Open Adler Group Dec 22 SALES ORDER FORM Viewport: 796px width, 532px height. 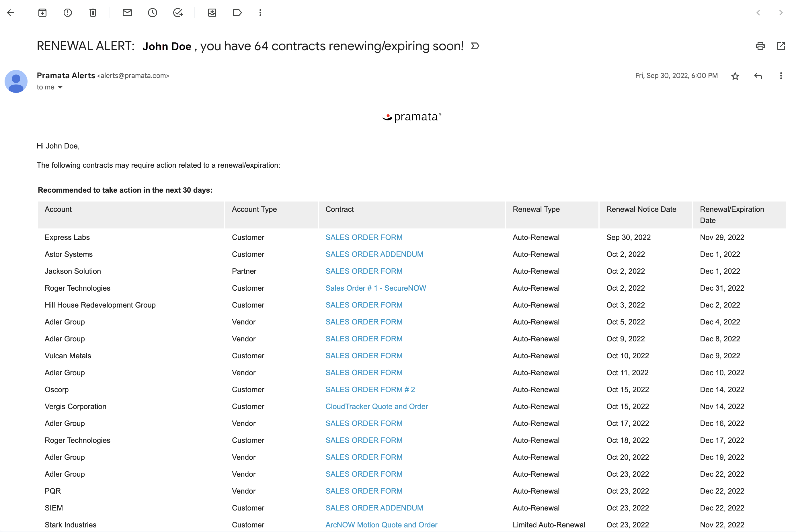364,474
